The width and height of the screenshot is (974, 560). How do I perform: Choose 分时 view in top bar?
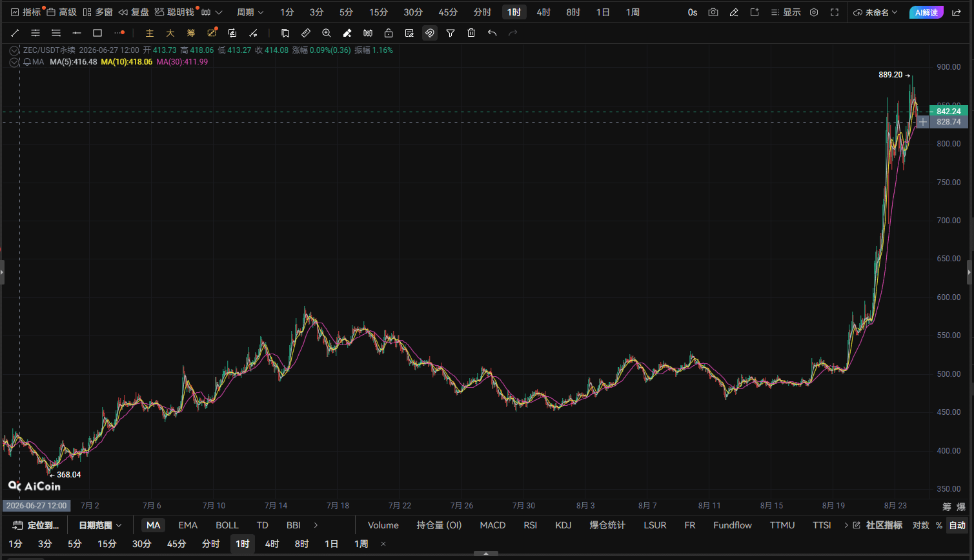482,12
